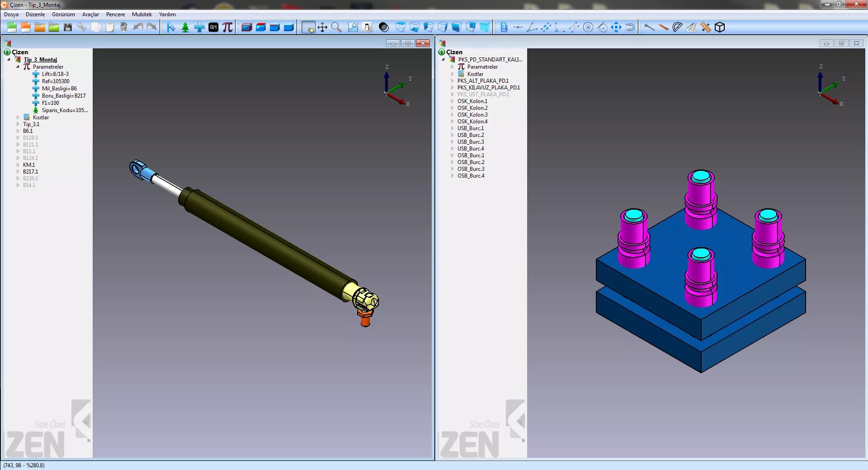This screenshot has height=470, width=868.
Task: Click the green folder icon
Action: pyautogui.click(x=54, y=27)
